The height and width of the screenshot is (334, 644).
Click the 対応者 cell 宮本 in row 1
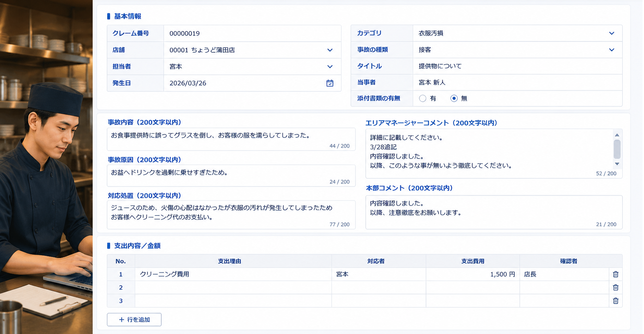point(379,274)
